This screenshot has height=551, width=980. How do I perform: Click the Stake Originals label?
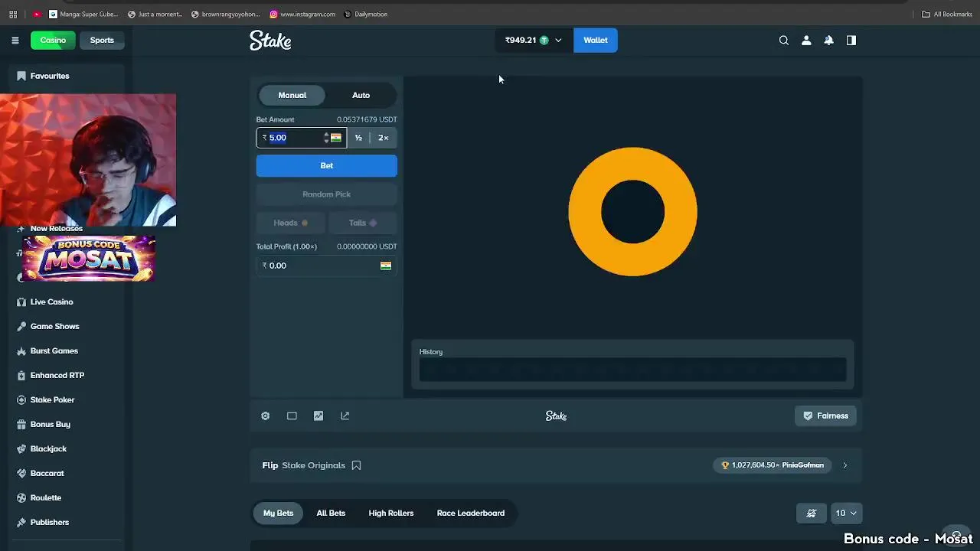pos(314,465)
